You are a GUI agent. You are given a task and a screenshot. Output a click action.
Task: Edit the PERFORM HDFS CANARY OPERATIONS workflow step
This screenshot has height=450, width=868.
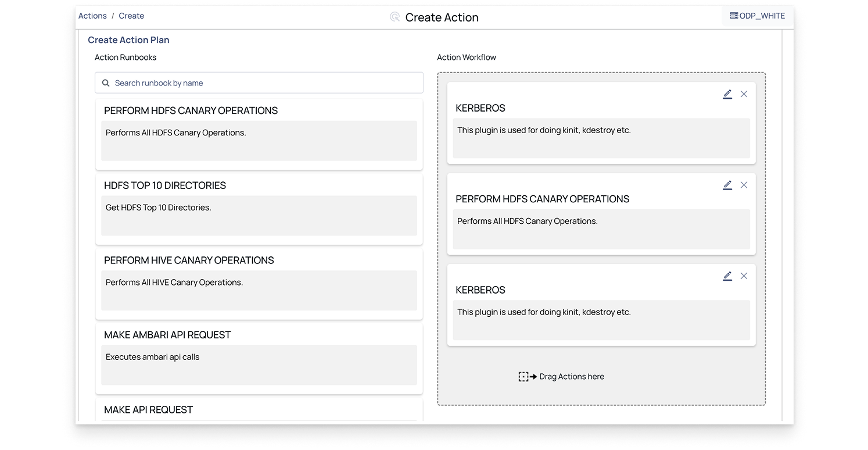[x=727, y=185]
